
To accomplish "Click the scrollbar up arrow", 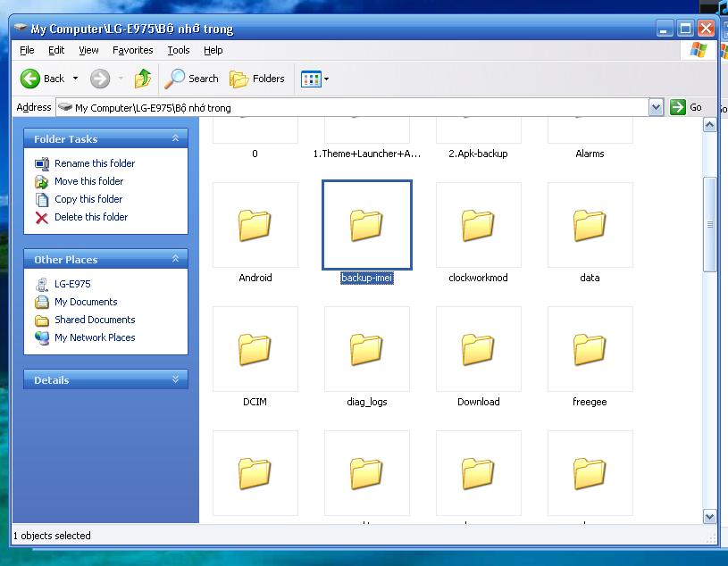I will coord(709,125).
